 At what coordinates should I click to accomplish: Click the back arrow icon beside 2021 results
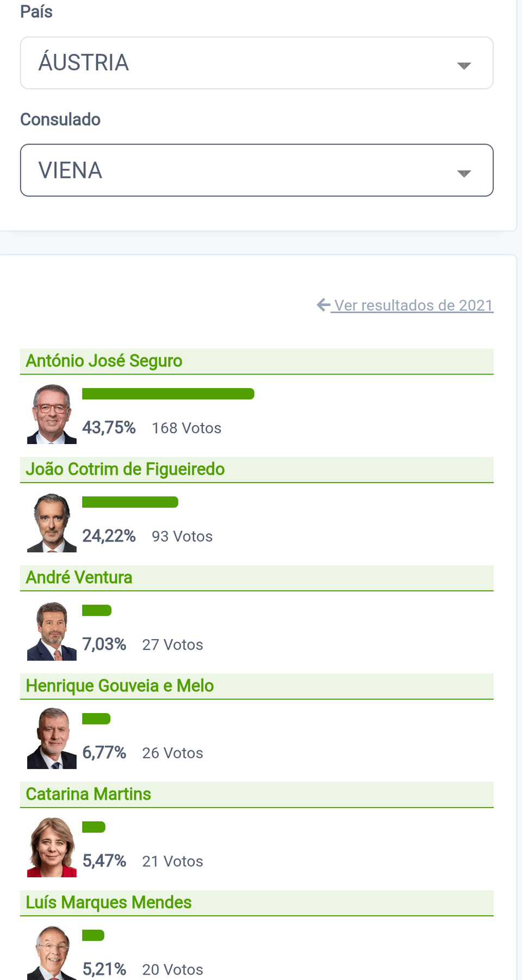pos(324,305)
